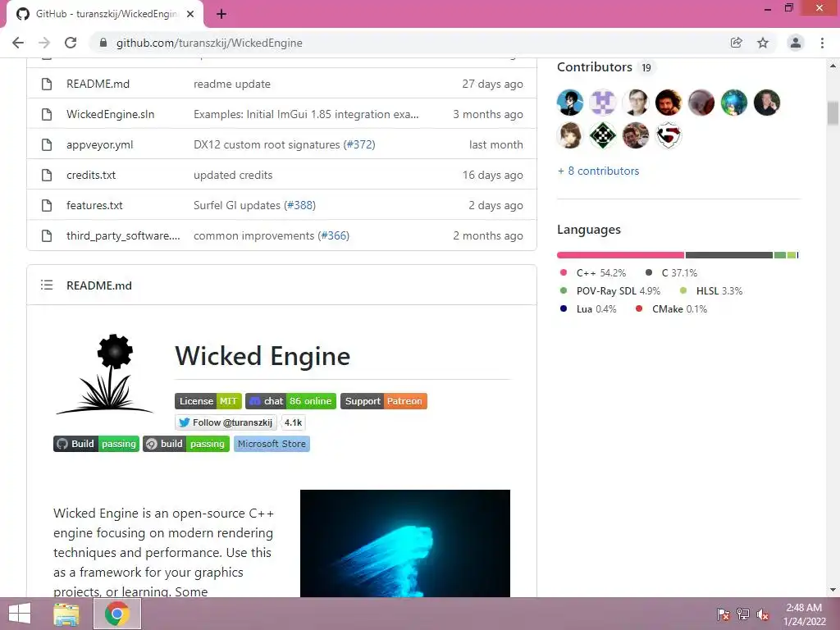Open the appveyor.yml file
This screenshot has width=840, height=630.
(99, 144)
